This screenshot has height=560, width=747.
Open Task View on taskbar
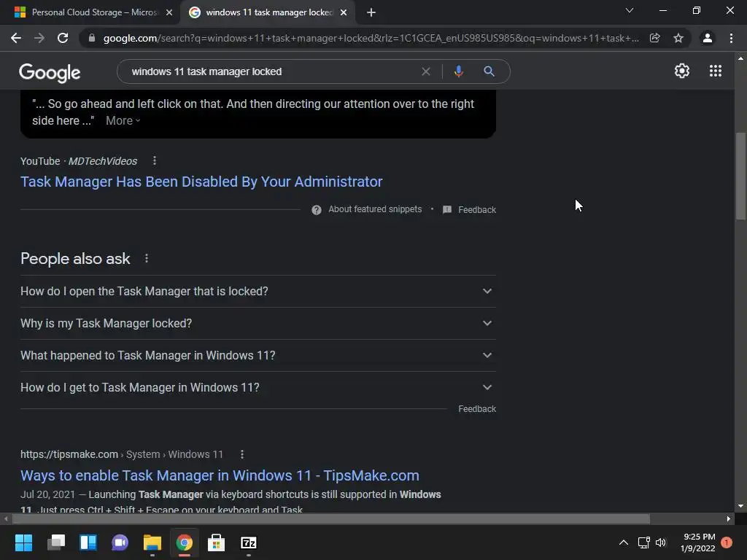tap(55, 542)
